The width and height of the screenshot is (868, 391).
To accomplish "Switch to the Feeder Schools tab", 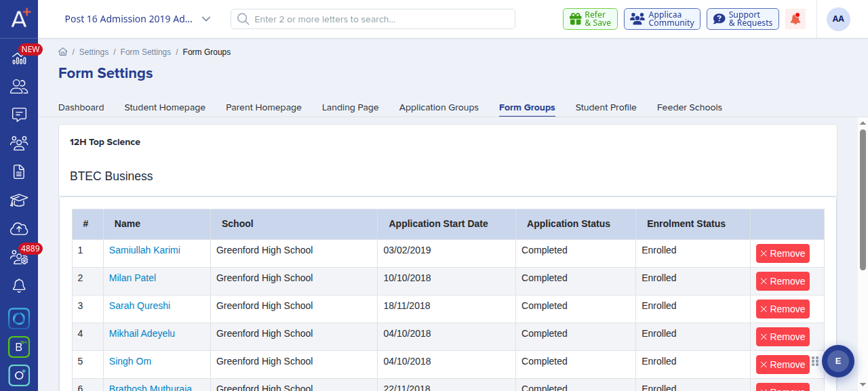I will [x=690, y=107].
